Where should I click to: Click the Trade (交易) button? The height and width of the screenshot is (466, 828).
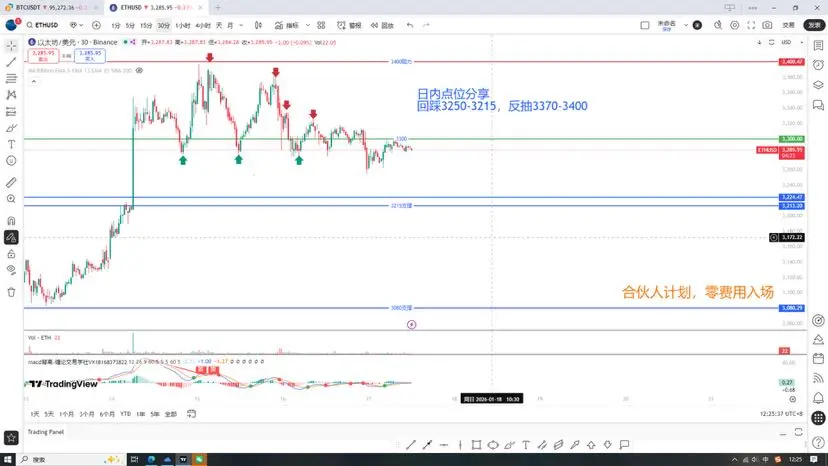click(788, 25)
